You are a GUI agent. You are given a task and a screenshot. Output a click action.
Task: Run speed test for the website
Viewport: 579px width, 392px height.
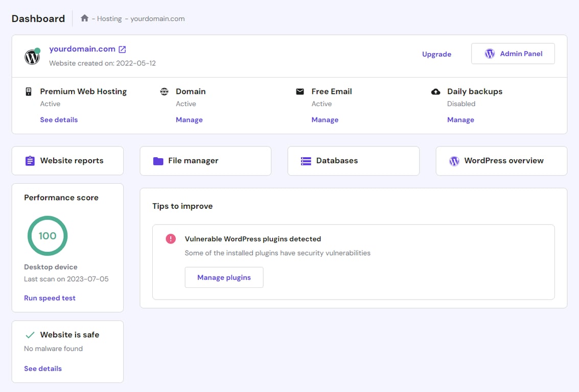tap(50, 298)
